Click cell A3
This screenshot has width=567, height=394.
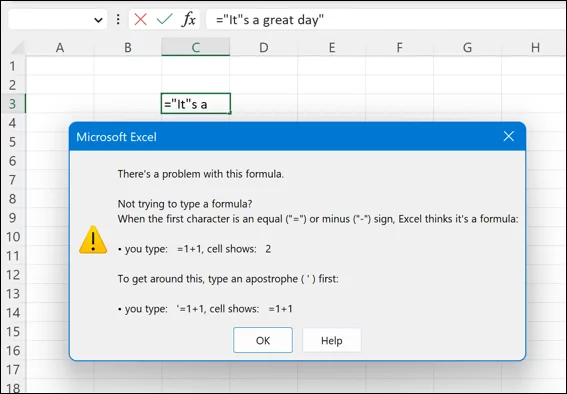point(60,103)
